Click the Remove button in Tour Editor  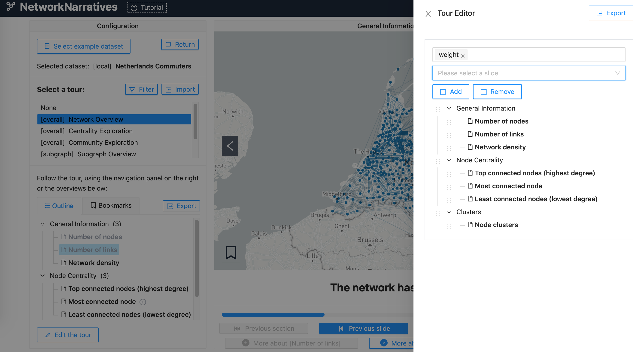pyautogui.click(x=497, y=92)
